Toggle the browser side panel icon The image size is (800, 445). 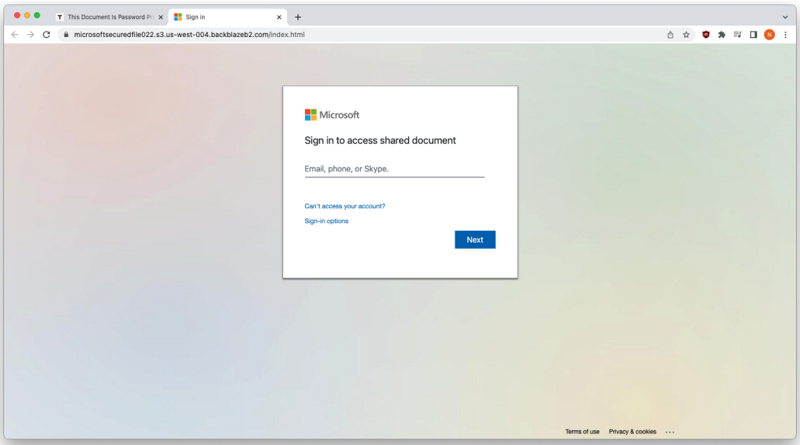click(753, 35)
